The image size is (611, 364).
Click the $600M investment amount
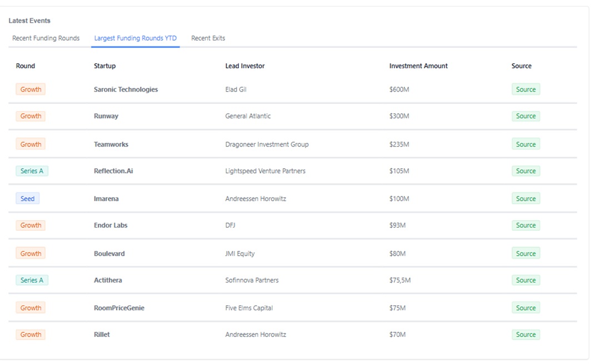(x=399, y=89)
